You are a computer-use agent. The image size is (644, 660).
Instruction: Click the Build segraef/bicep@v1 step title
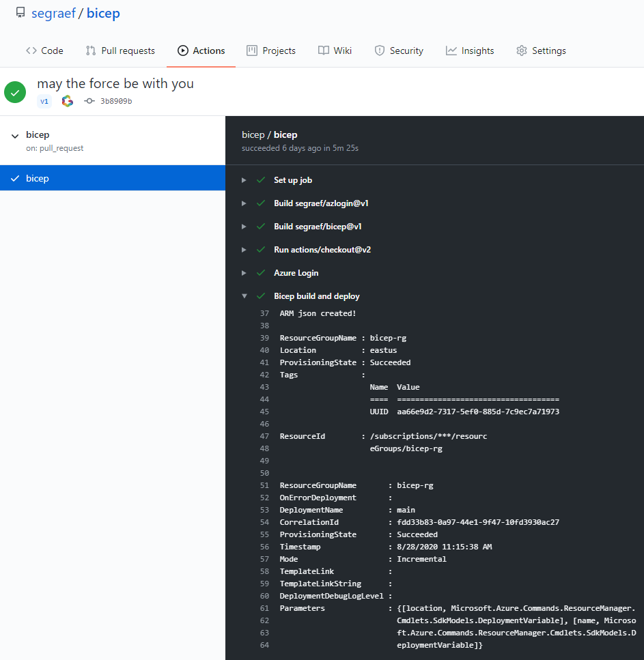(318, 227)
